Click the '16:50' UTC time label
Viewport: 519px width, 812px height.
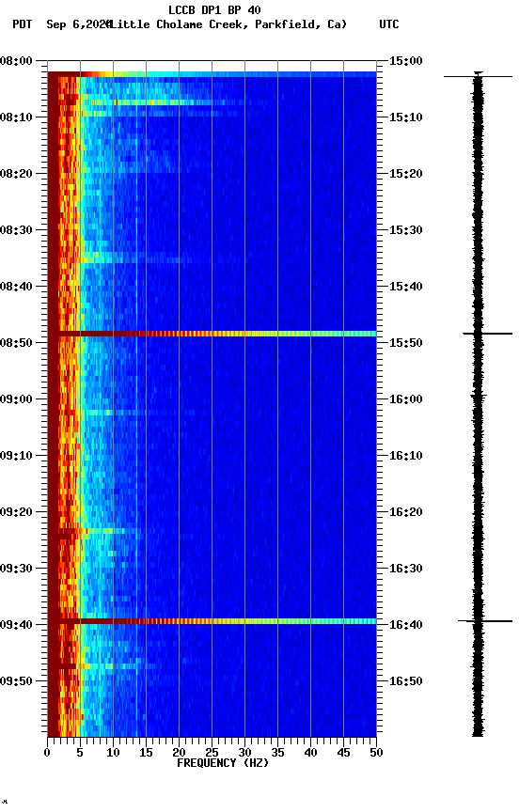click(406, 681)
